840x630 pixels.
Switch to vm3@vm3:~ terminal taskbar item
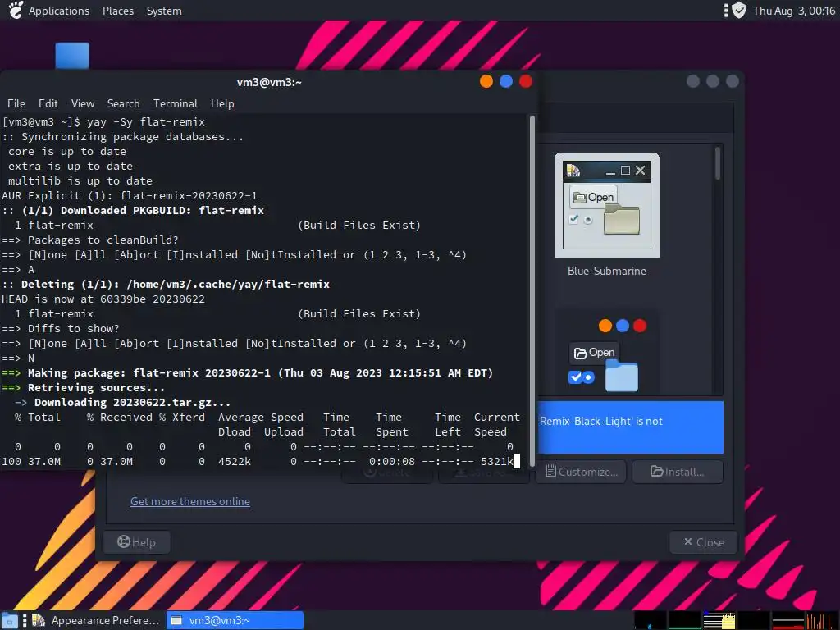(x=235, y=620)
